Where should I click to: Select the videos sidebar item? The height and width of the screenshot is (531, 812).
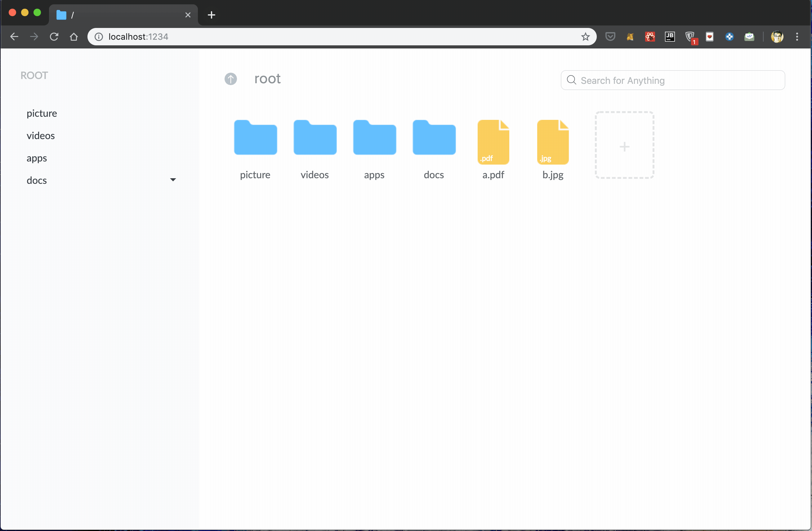point(40,136)
